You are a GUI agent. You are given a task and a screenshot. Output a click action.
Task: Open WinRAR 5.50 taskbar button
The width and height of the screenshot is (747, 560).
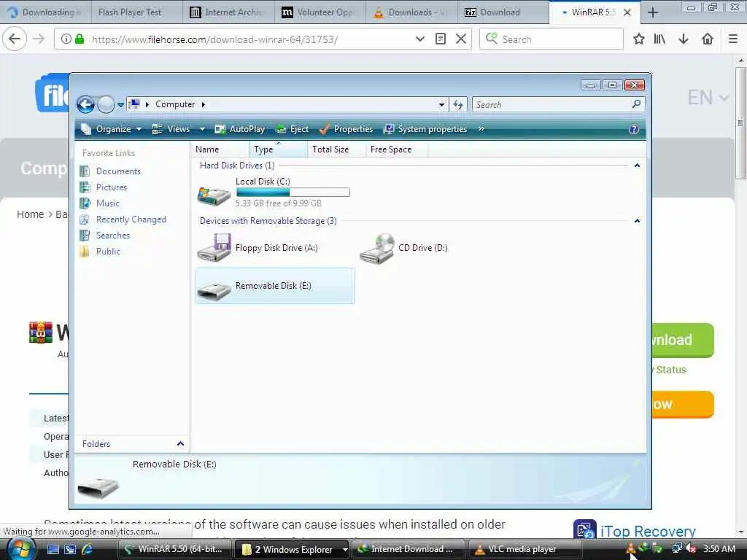(174, 549)
